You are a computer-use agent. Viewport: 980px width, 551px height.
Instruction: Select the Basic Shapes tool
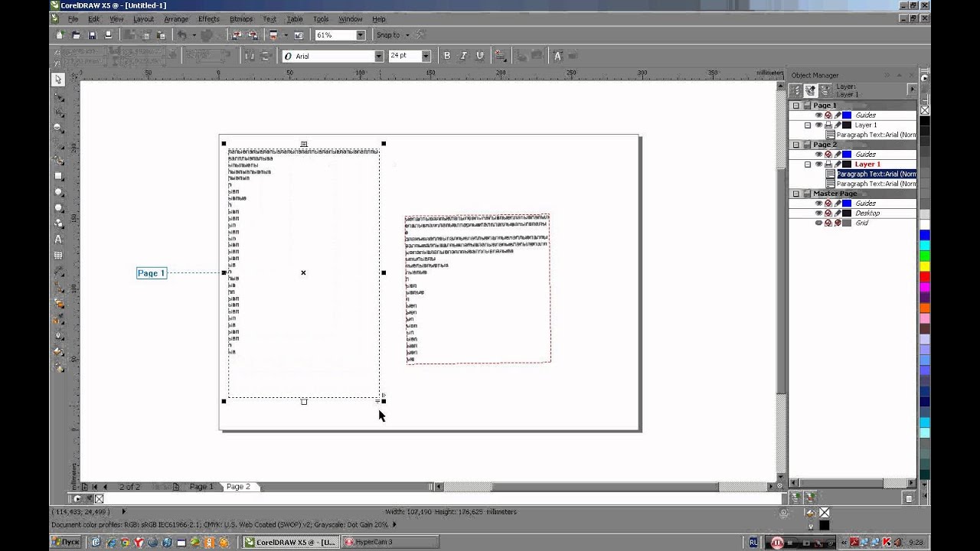tap(58, 223)
